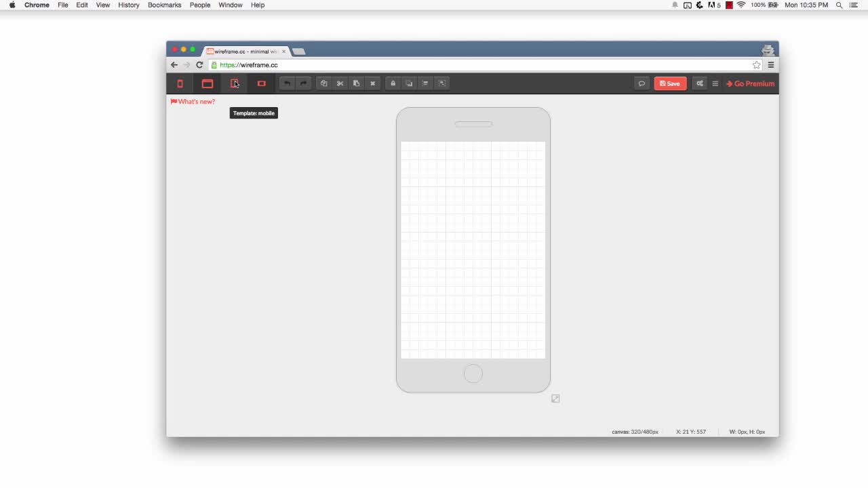
Task: Open Spotlight search magnifier icon
Action: 839,5
